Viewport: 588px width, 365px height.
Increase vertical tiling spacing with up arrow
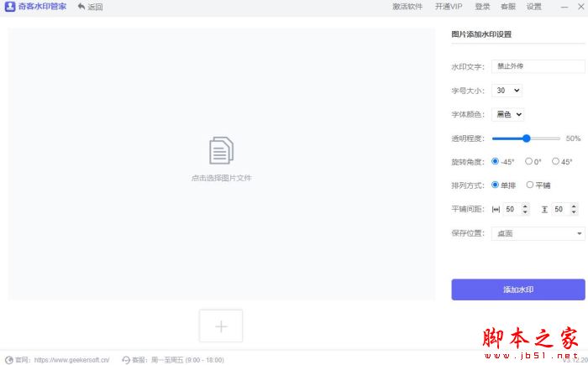(x=574, y=206)
